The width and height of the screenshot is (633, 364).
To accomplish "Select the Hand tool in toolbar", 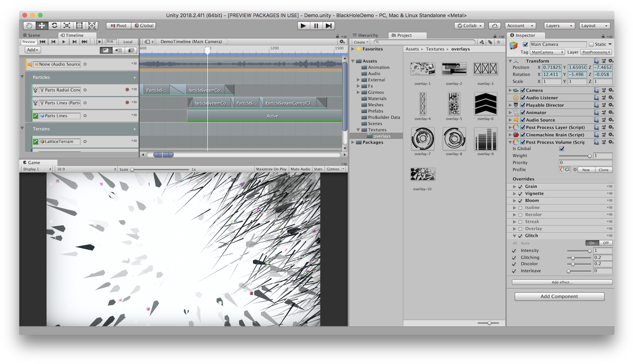I will click(29, 26).
